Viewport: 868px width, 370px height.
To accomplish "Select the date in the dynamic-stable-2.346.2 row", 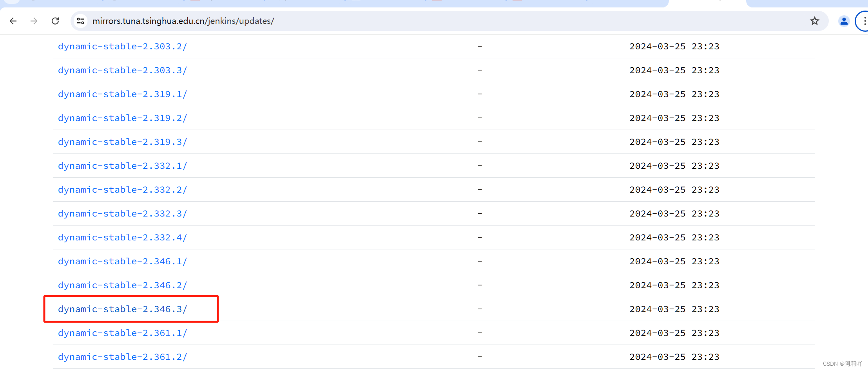I will click(x=674, y=285).
